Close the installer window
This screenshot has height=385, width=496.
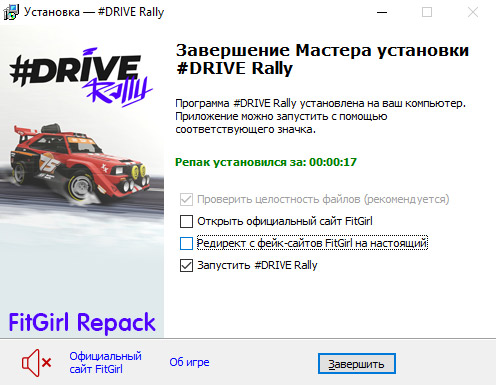coord(473,12)
